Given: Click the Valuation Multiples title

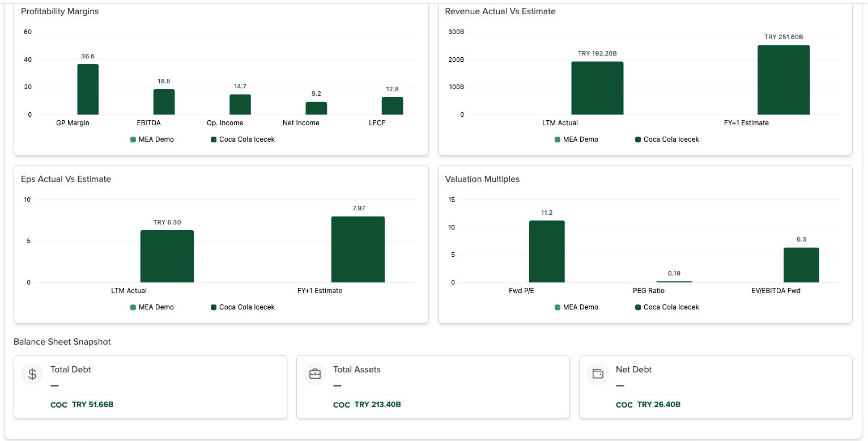Looking at the screenshot, I should (x=482, y=179).
